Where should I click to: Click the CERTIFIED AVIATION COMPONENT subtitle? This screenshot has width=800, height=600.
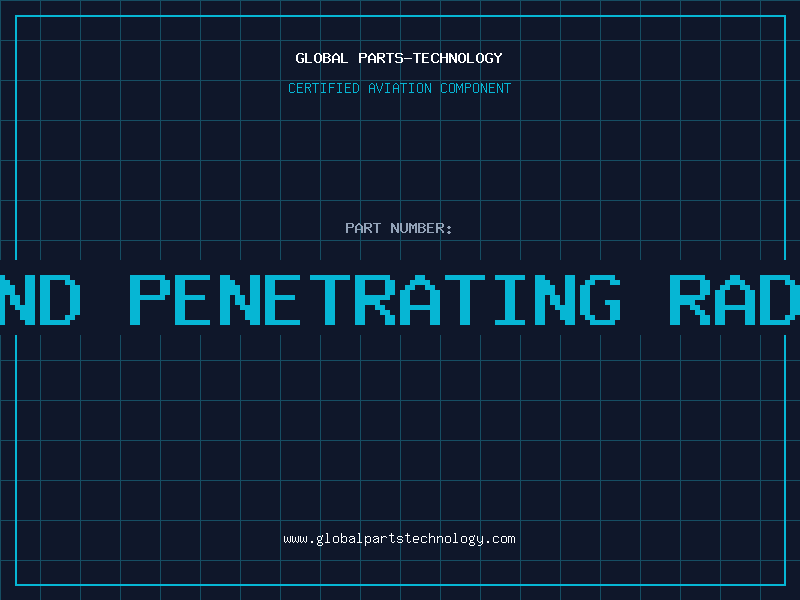(x=399, y=88)
